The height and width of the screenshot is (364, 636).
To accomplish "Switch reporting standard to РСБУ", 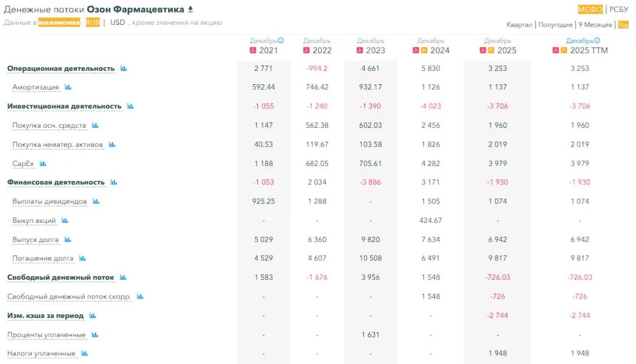I will click(x=619, y=9).
